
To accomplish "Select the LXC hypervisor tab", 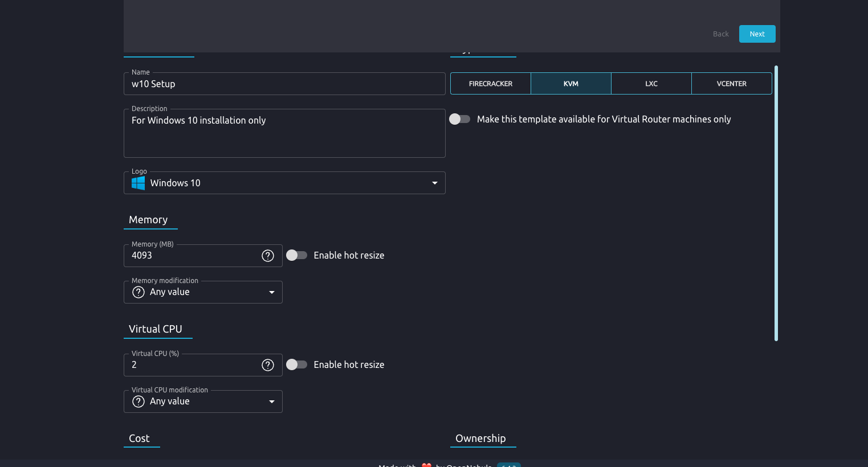I will (651, 83).
